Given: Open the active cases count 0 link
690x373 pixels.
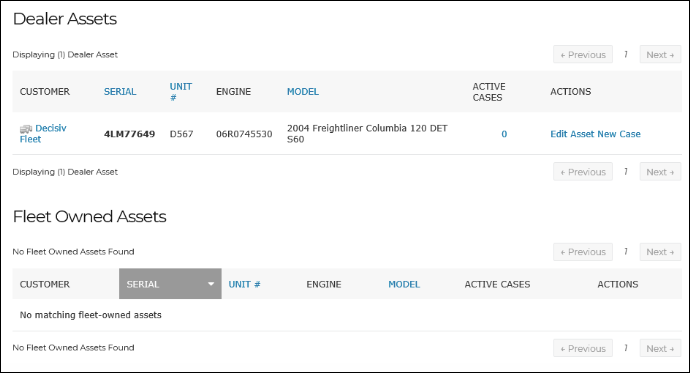Looking at the screenshot, I should pos(504,134).
